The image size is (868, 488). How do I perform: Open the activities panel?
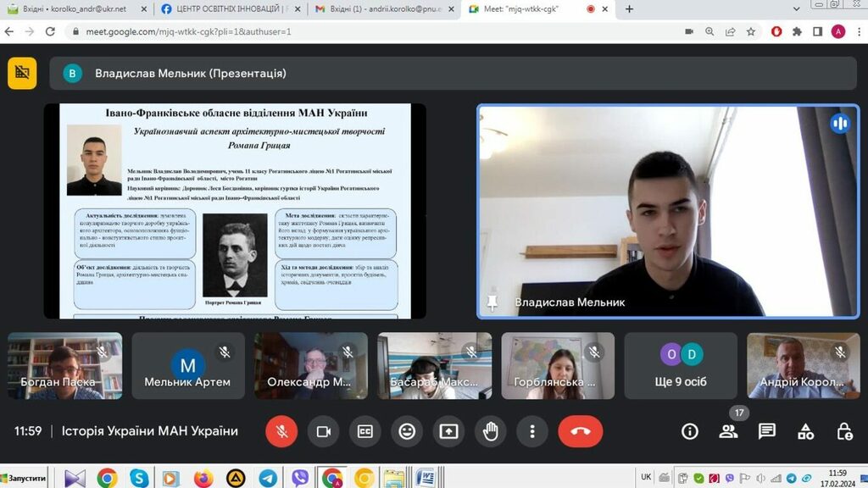point(805,431)
